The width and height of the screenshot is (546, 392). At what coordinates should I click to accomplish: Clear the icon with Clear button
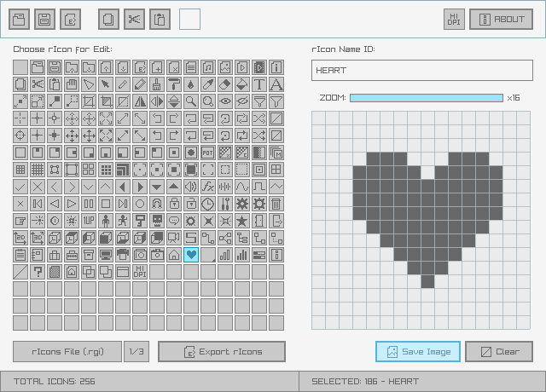[x=499, y=352]
